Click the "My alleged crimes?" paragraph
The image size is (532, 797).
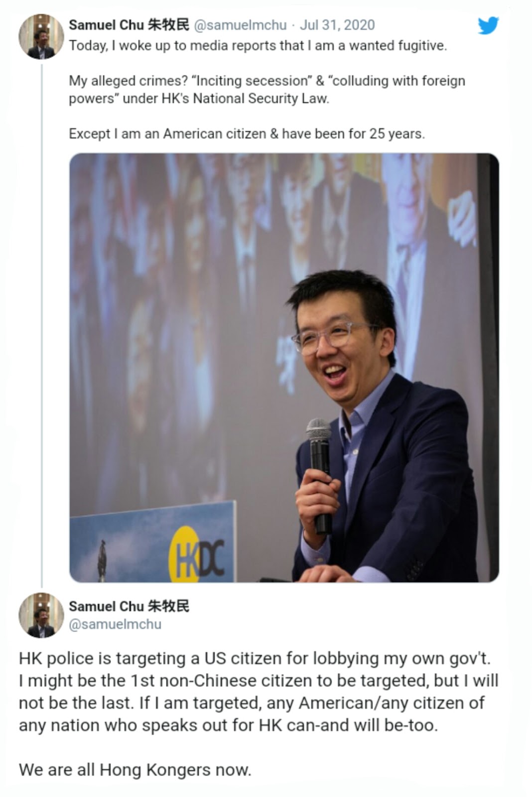coord(267,90)
